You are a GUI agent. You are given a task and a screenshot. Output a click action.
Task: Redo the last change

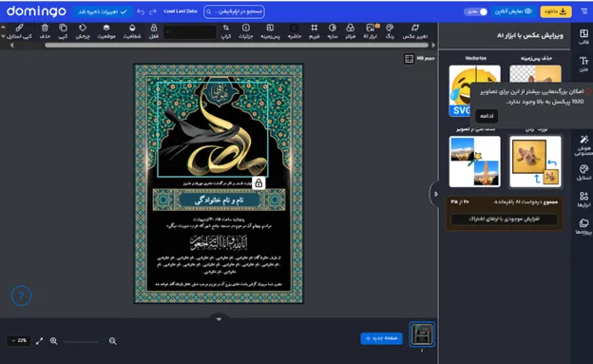pos(153,11)
